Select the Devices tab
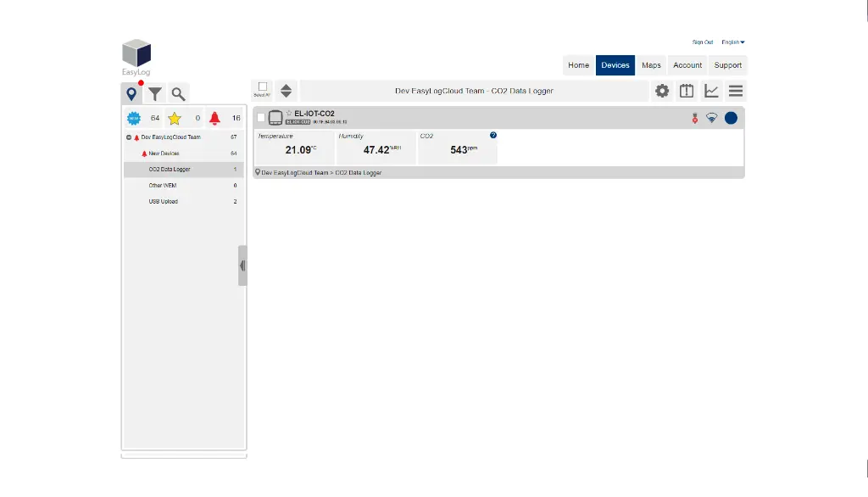Image resolution: width=868 pixels, height=497 pixels. pyautogui.click(x=615, y=65)
